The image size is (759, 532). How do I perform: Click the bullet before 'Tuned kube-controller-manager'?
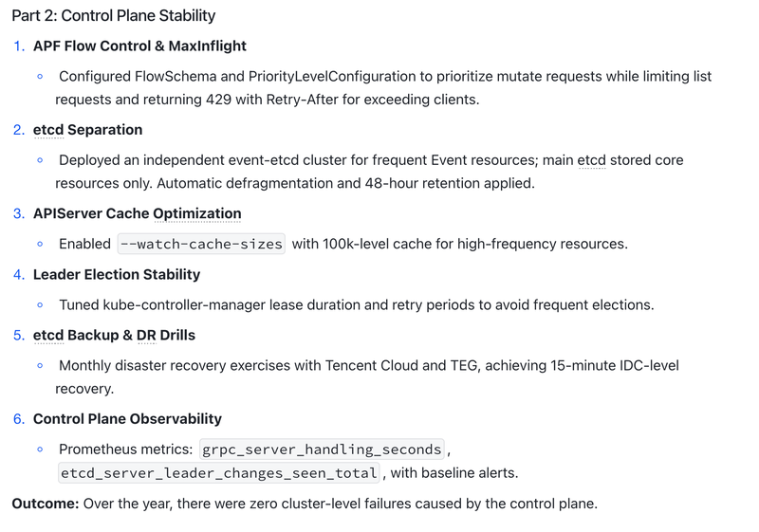(x=40, y=304)
